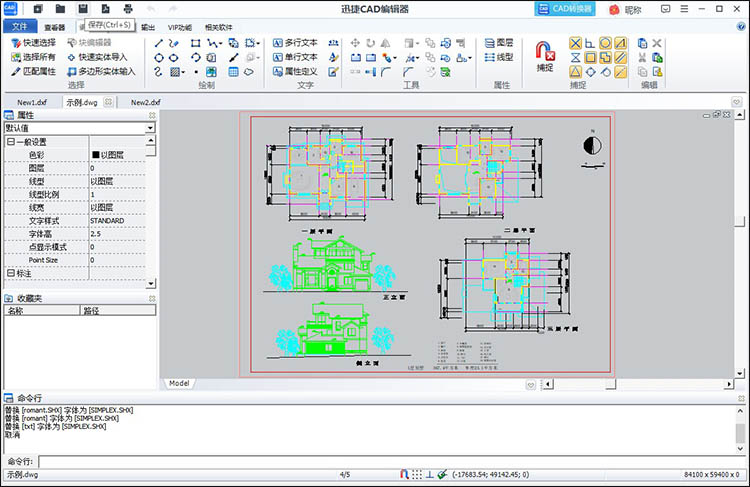Open the hatch tool dropdown arrow

pos(183,73)
